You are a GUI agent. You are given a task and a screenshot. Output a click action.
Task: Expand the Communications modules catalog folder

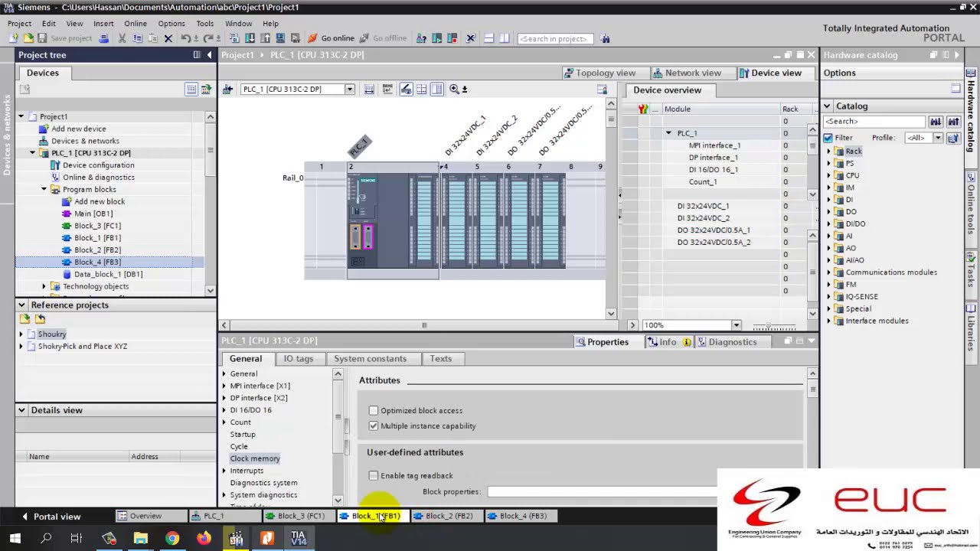pyautogui.click(x=829, y=272)
